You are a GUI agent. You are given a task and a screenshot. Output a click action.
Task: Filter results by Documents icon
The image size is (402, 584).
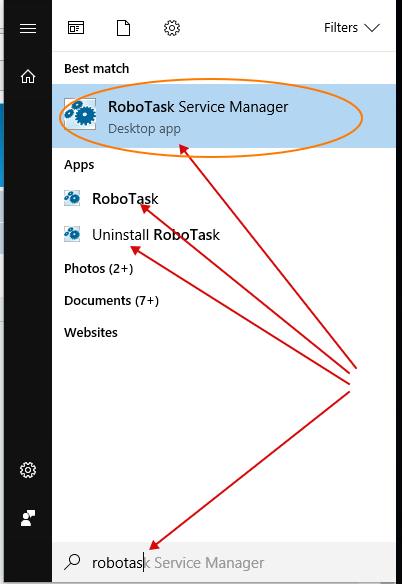pyautogui.click(x=123, y=28)
